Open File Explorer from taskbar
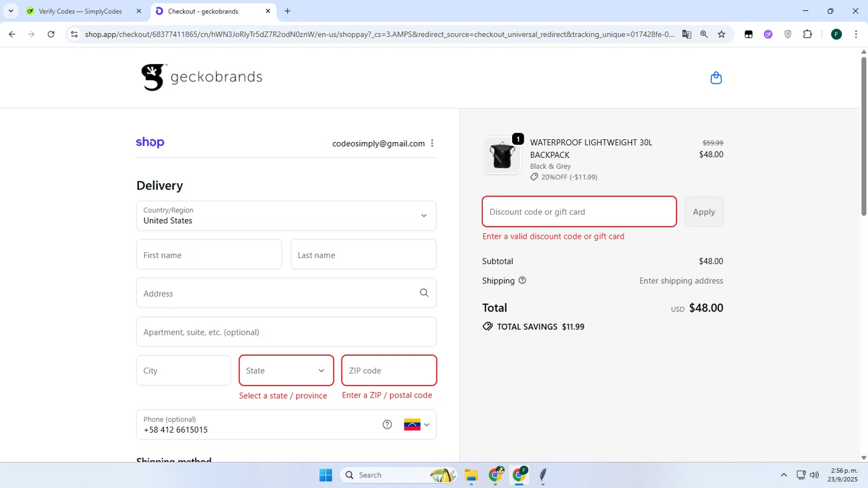This screenshot has width=868, height=488. pos(471,475)
